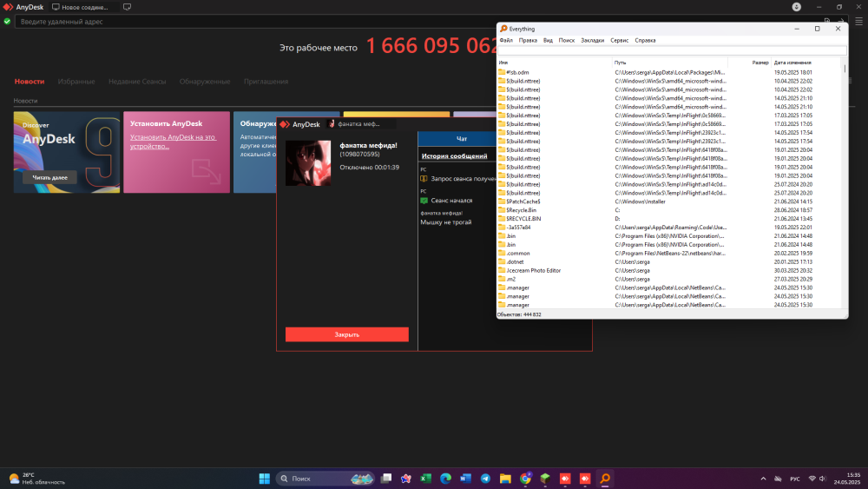Viewport: 868px width, 489px height.
Task: Switch to the Приглашения tab
Action: (266, 82)
